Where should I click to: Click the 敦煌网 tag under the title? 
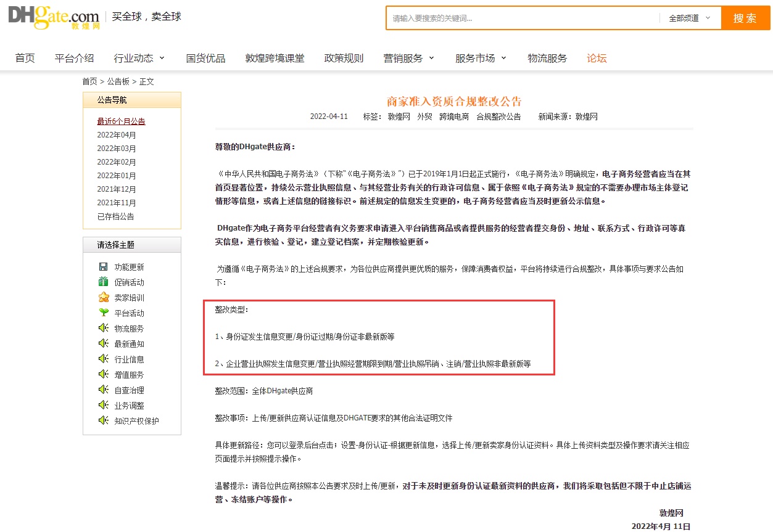399,117
